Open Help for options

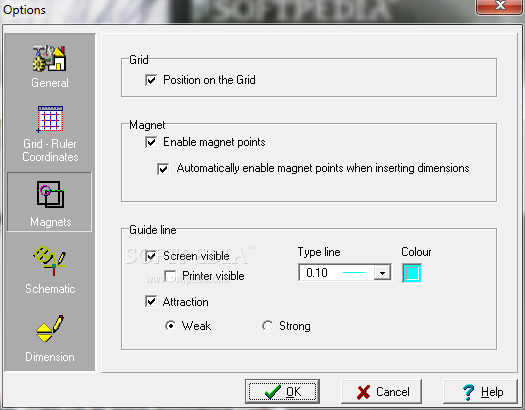point(480,392)
